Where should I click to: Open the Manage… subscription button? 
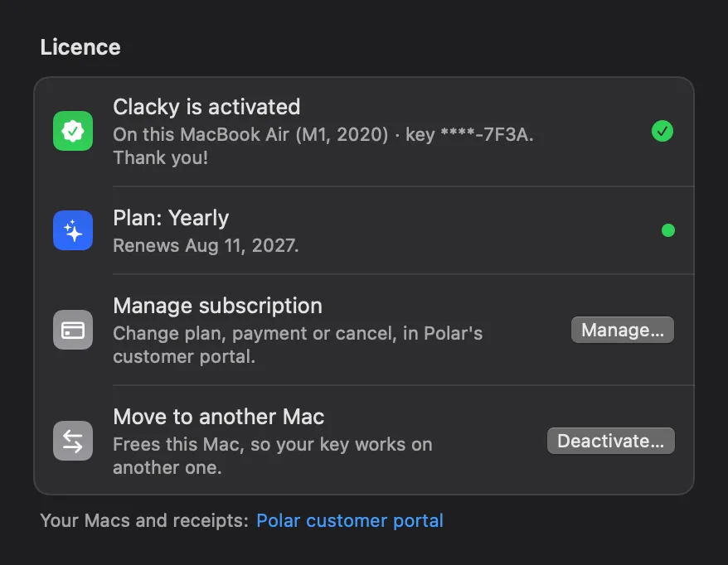622,330
